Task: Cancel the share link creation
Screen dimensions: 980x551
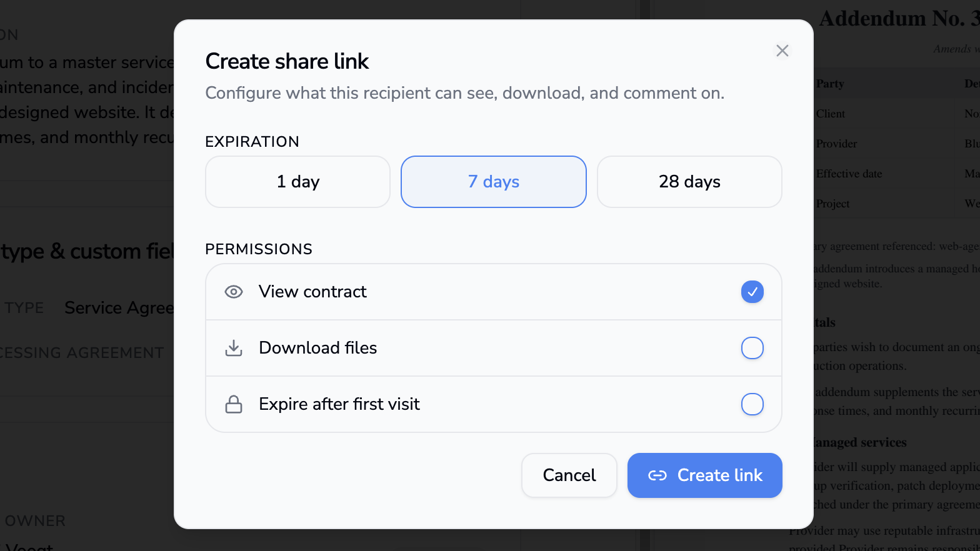Action: [x=569, y=475]
